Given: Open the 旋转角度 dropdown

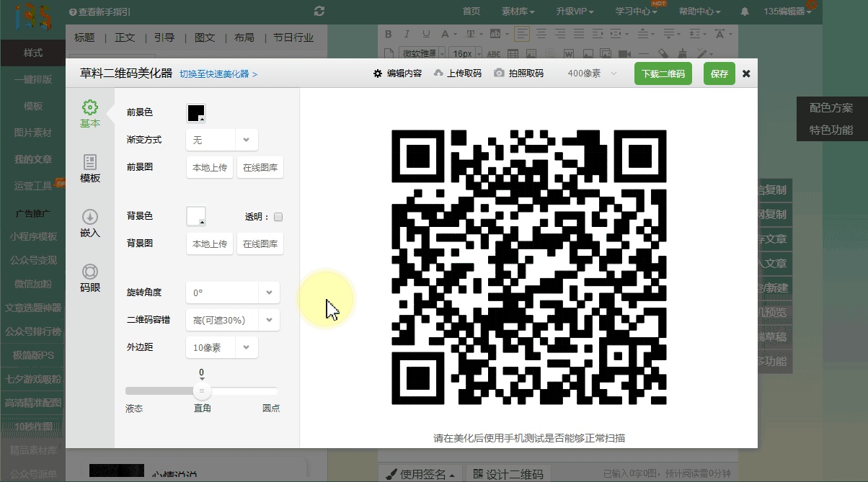Looking at the screenshot, I should [x=268, y=293].
